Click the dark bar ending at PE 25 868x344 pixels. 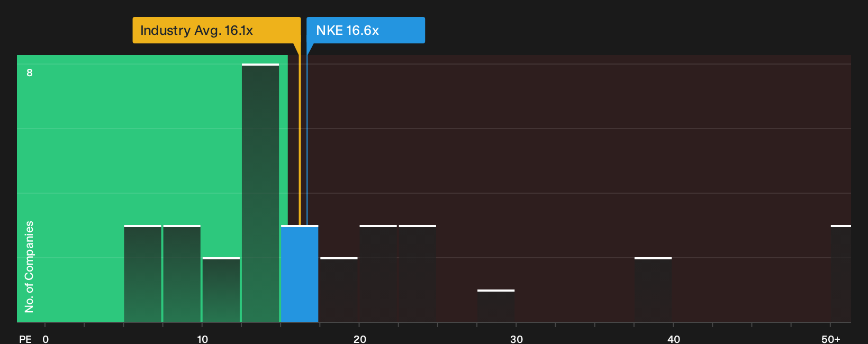tap(418, 274)
